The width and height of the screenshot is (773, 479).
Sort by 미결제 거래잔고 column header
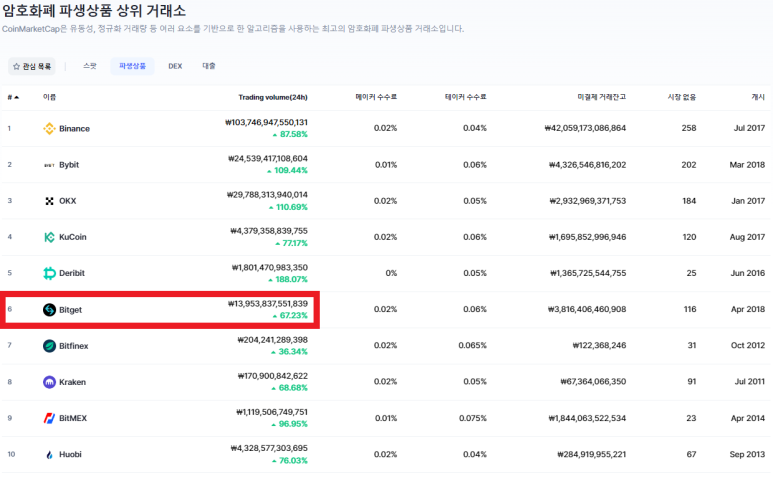pos(601,97)
